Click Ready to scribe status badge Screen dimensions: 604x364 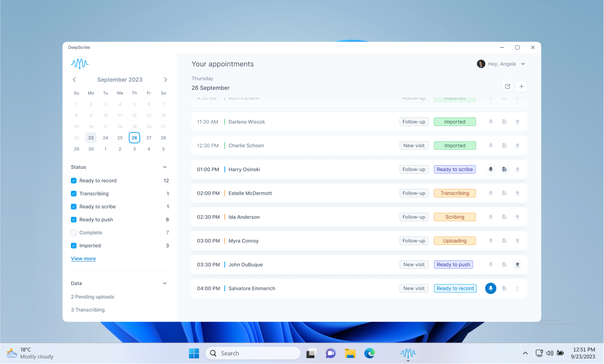tap(455, 170)
